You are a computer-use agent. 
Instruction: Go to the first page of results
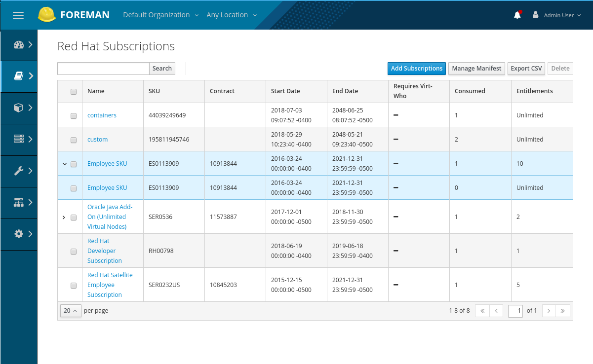pos(482,311)
